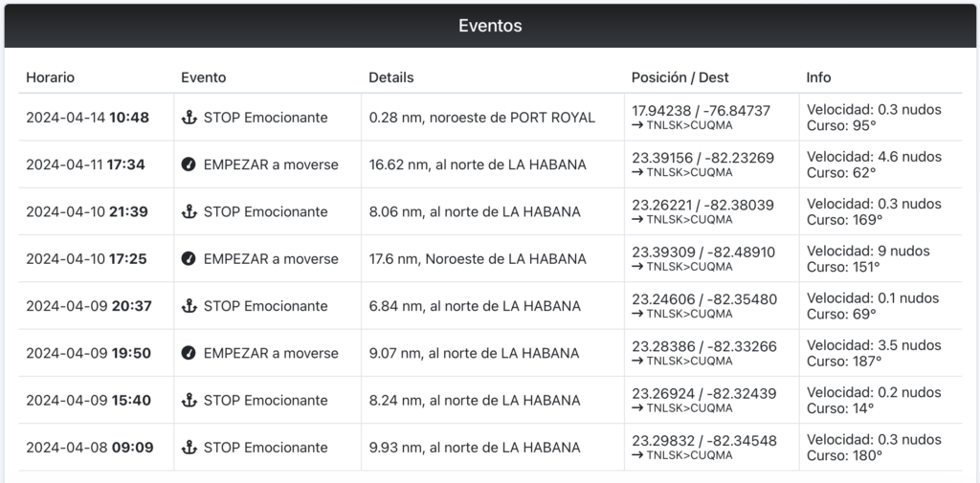Click the Horario column header

(50, 77)
